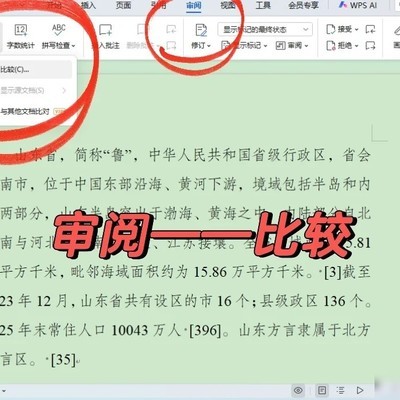Viewport: 400px width, 400px height.
Task: Click citation "[35]" at paragraph end
Action: pos(63,360)
